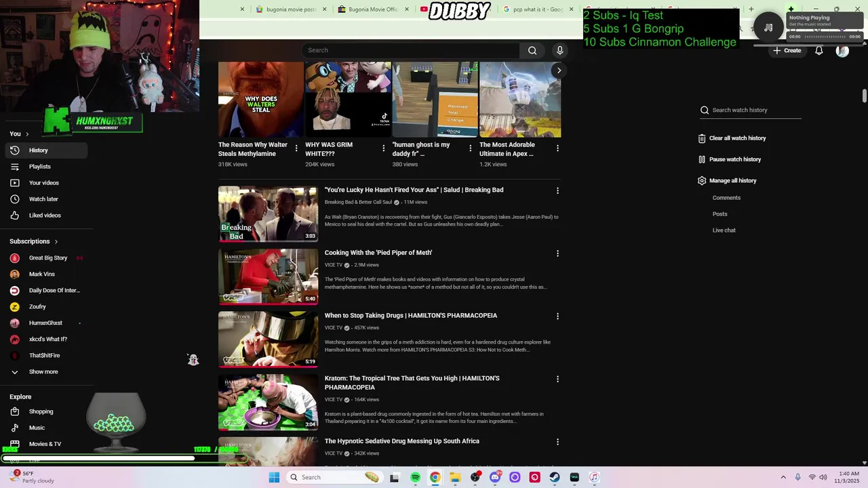Open the 'Pied Piper of Meth' thumbnail
This screenshot has width=868, height=488.
coord(268,277)
